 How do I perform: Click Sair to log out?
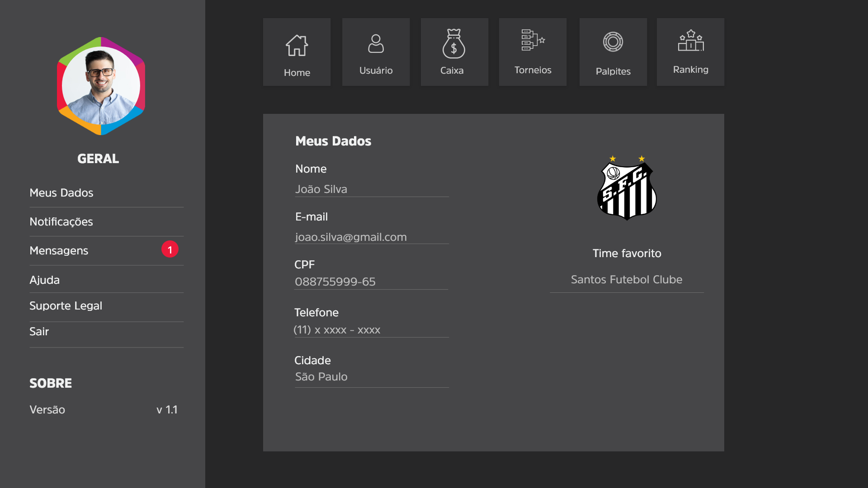(x=39, y=332)
